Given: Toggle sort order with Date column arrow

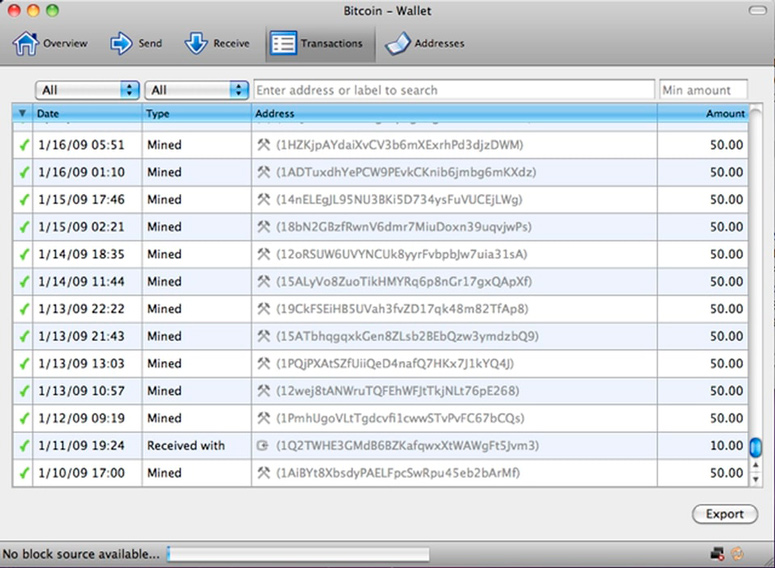Looking at the screenshot, I should click(22, 113).
